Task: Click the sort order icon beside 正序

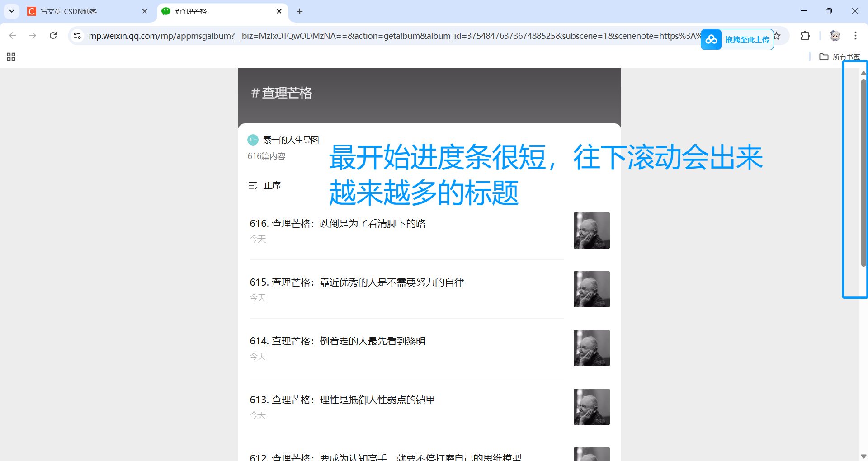Action: tap(253, 186)
